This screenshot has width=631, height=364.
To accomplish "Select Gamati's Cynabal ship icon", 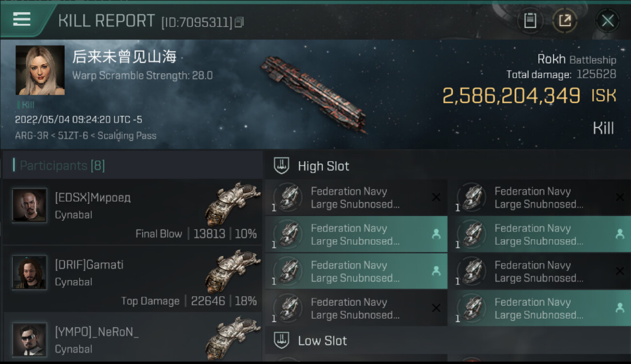I will 232,270.
